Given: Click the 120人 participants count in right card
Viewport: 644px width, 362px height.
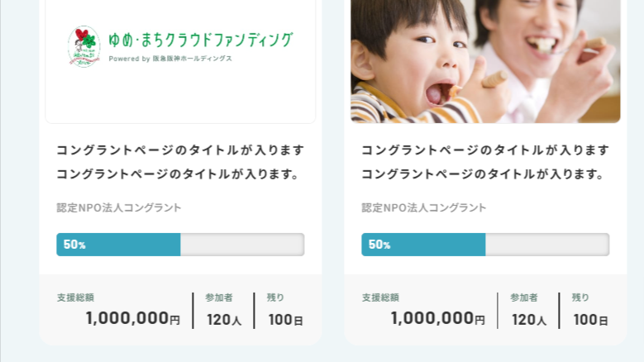Looking at the screenshot, I should click(x=529, y=320).
